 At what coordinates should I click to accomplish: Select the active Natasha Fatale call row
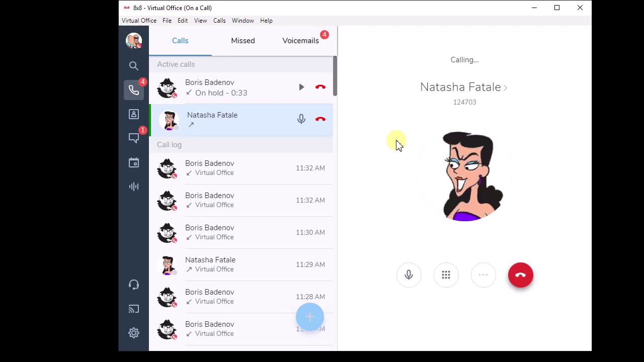tap(241, 120)
